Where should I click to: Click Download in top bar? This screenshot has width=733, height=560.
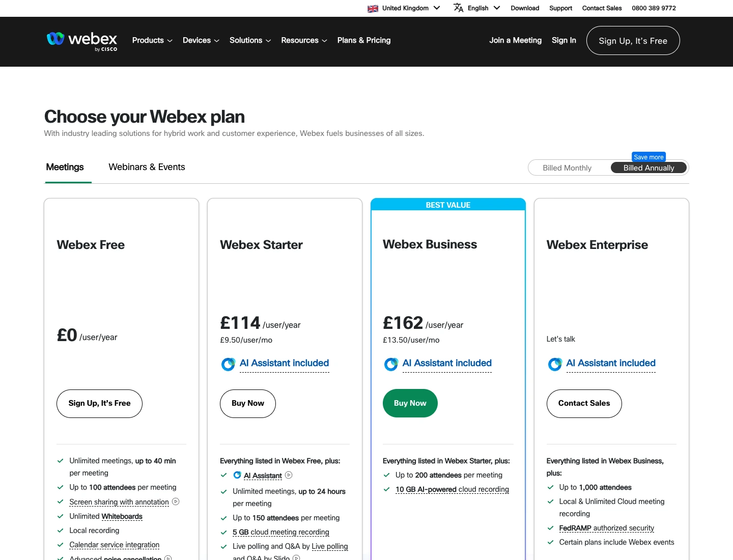(525, 8)
